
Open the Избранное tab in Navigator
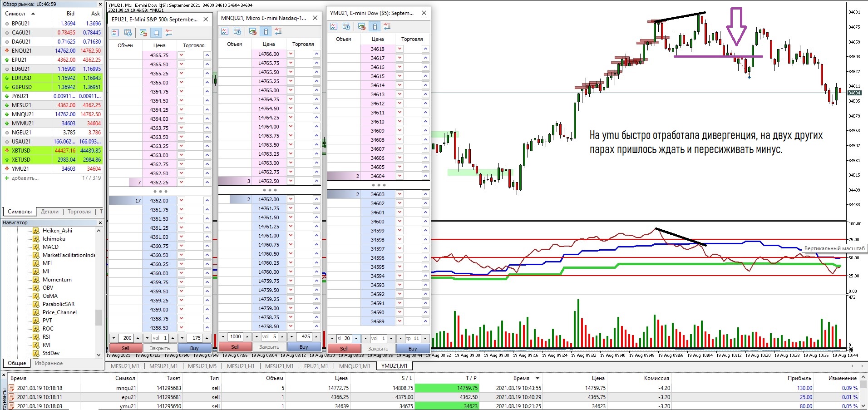tap(49, 363)
